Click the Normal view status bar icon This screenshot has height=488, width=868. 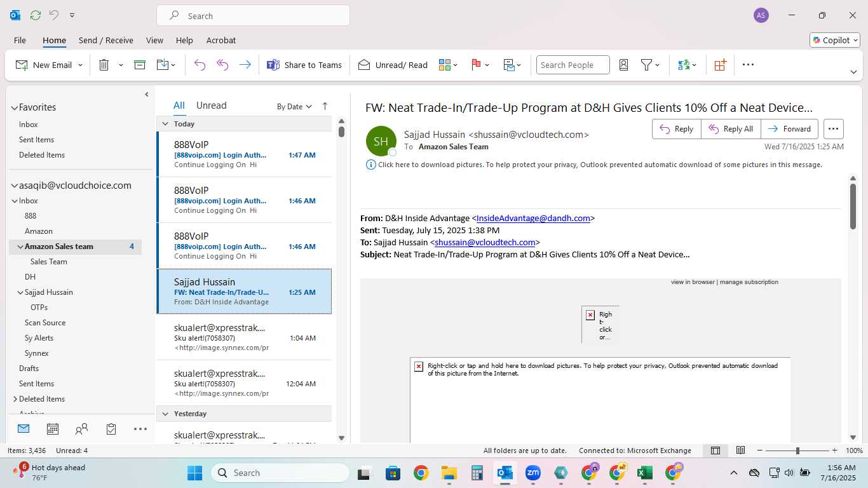click(x=715, y=451)
